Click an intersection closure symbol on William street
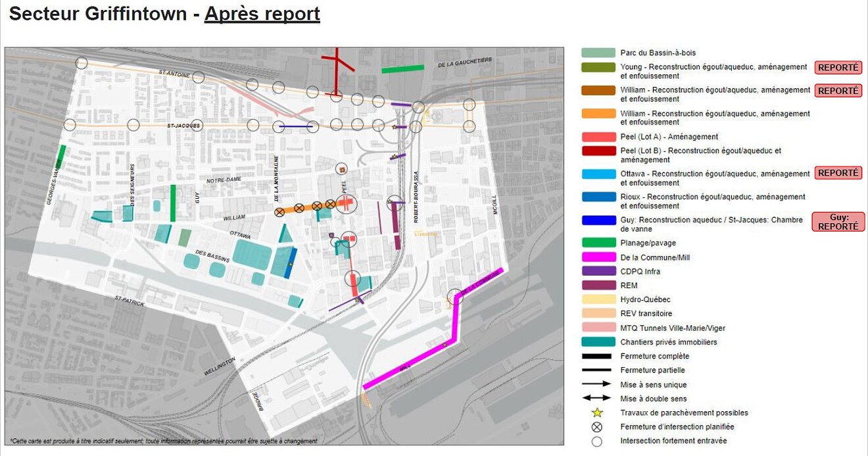 tap(279, 211)
